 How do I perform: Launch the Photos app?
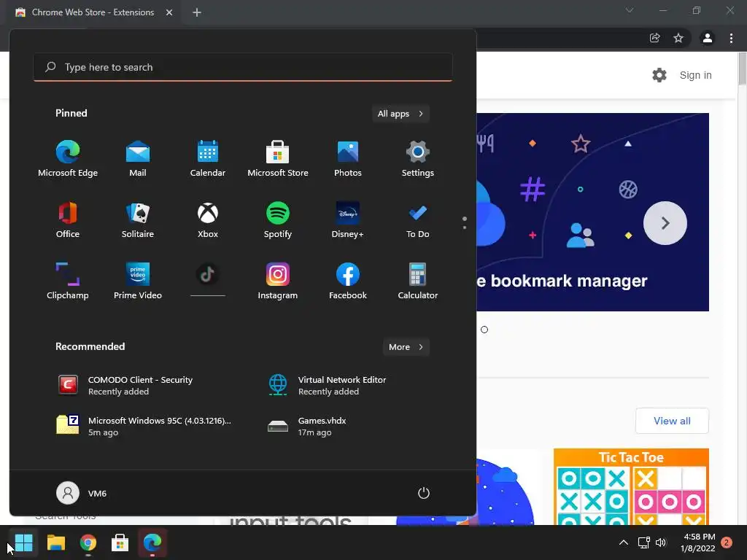pos(348,158)
